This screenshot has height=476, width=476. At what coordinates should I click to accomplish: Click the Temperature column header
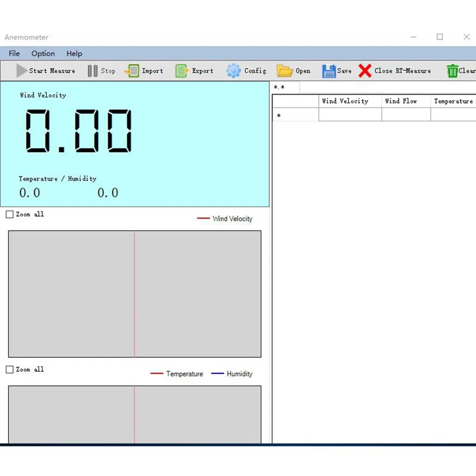pyautogui.click(x=453, y=101)
